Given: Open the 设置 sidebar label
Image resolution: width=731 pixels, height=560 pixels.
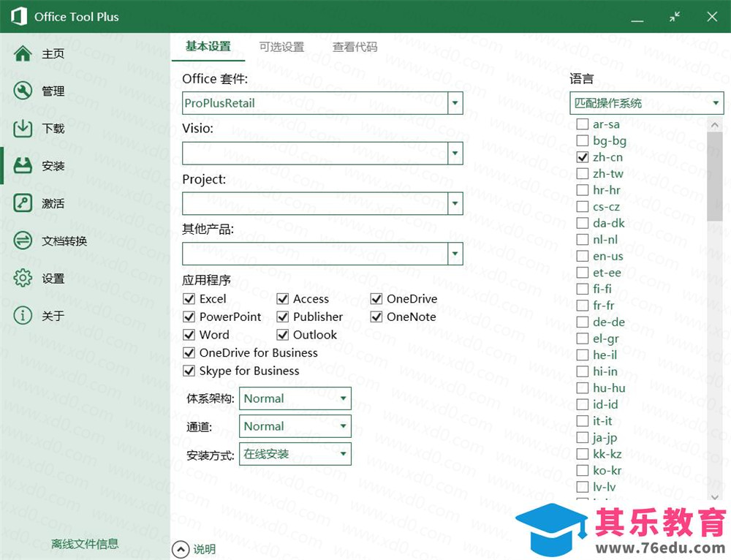Looking at the screenshot, I should click(x=53, y=279).
